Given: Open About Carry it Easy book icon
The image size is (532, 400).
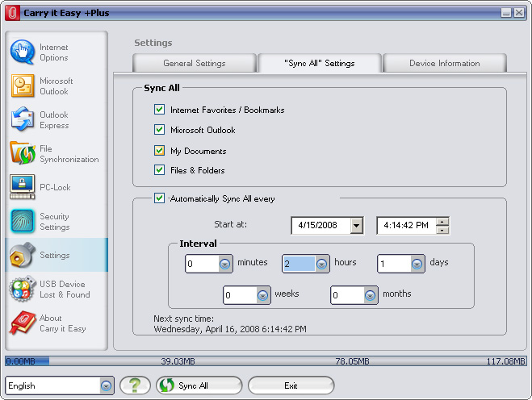Looking at the screenshot, I should pos(23,323).
